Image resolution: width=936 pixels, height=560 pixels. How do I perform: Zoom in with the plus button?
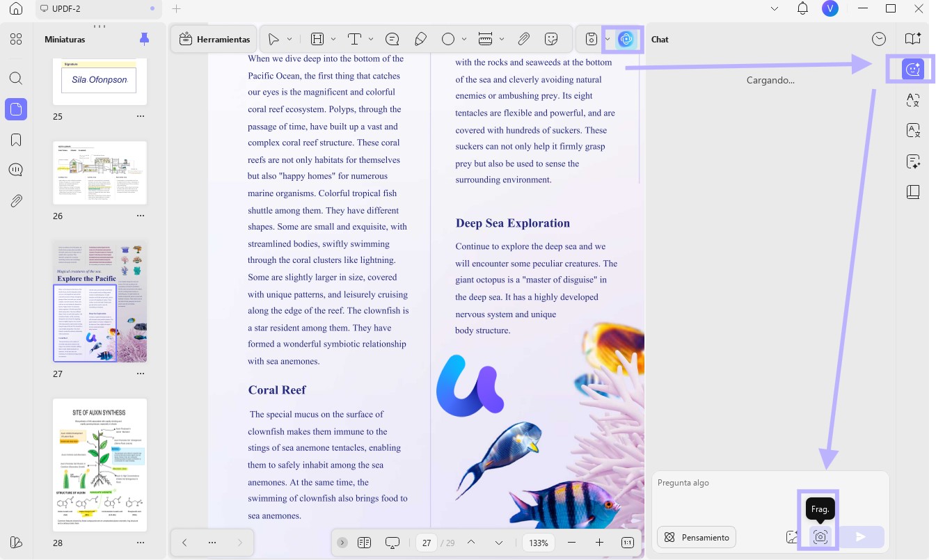pyautogui.click(x=599, y=543)
